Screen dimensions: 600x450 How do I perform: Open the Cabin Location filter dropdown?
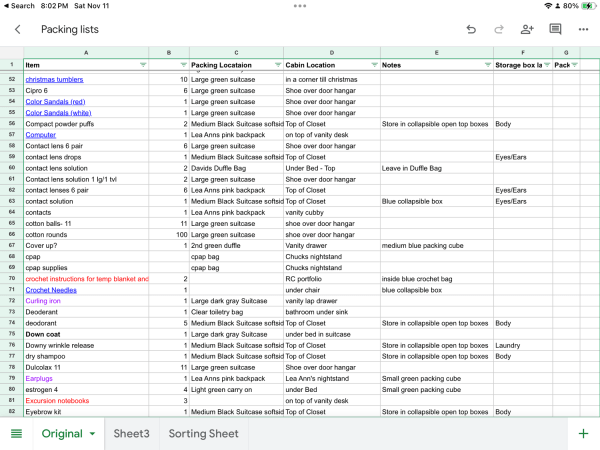click(372, 64)
